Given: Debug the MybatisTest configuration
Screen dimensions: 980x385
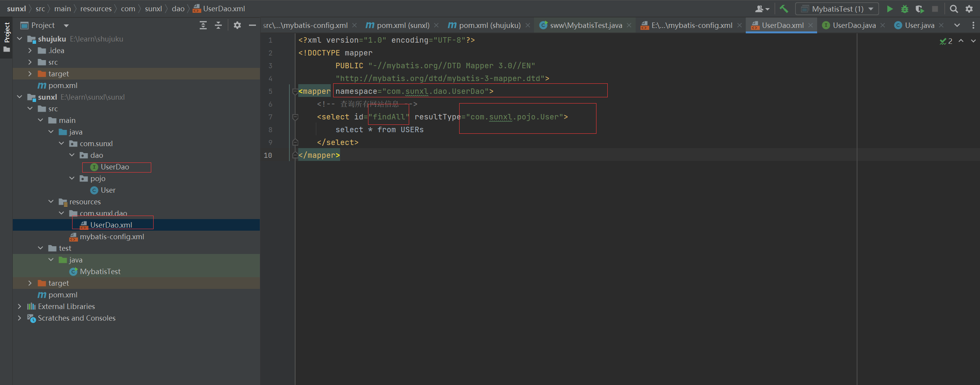Looking at the screenshot, I should (905, 9).
